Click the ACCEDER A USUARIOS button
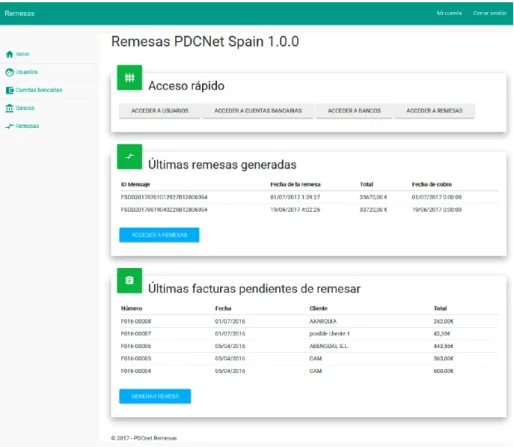This screenshot has height=447, width=514. [160, 111]
